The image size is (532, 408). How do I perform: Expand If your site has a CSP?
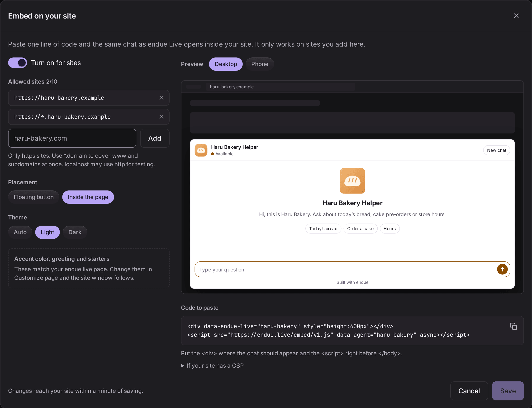click(x=213, y=366)
